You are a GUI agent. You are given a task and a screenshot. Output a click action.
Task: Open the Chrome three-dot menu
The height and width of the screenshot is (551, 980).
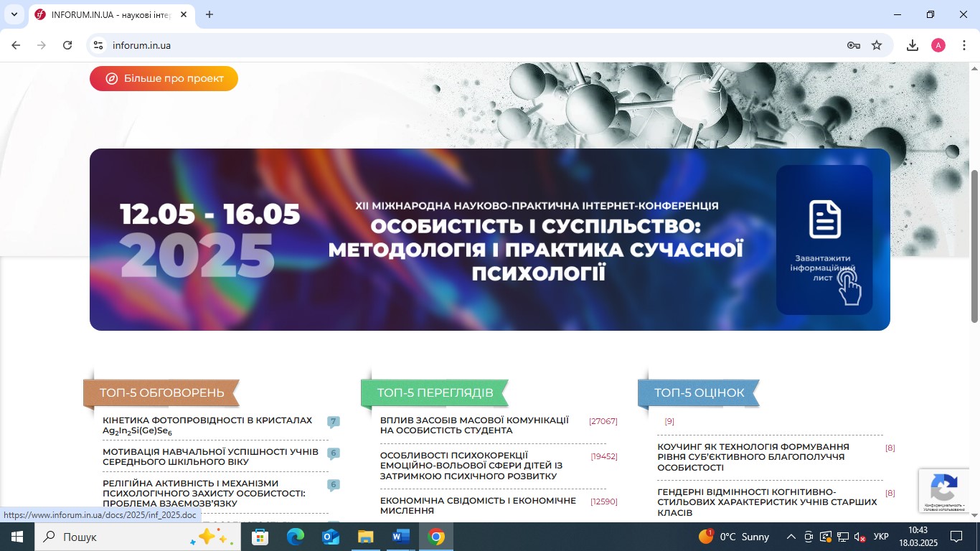point(965,44)
